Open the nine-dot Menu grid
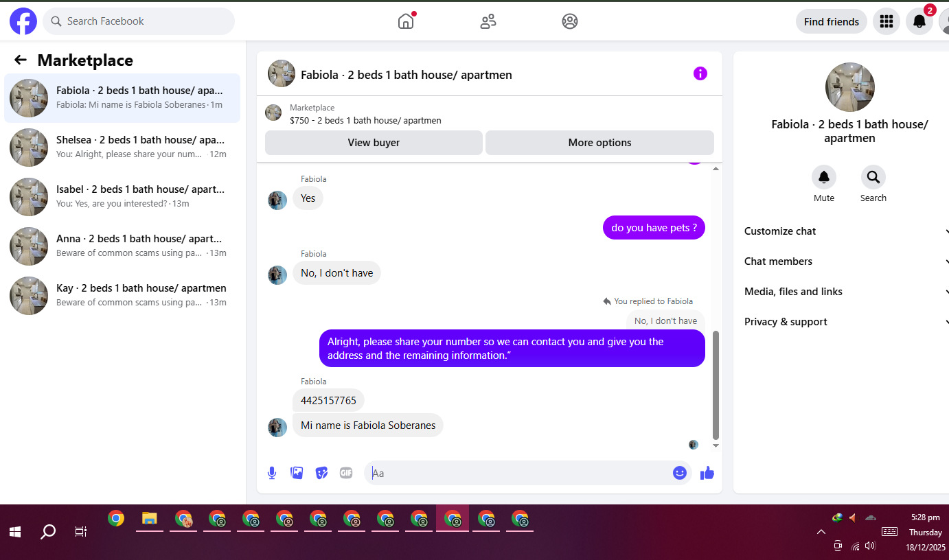 click(x=887, y=21)
